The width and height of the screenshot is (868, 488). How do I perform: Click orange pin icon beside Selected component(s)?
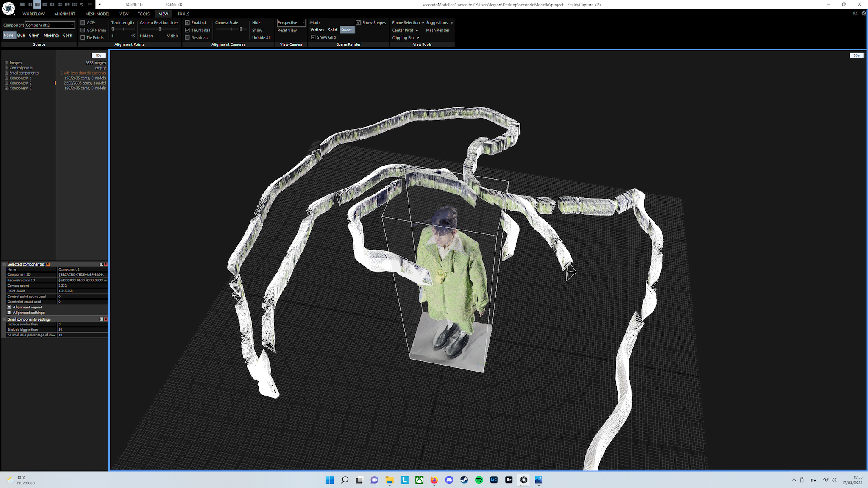pyautogui.click(x=48, y=264)
